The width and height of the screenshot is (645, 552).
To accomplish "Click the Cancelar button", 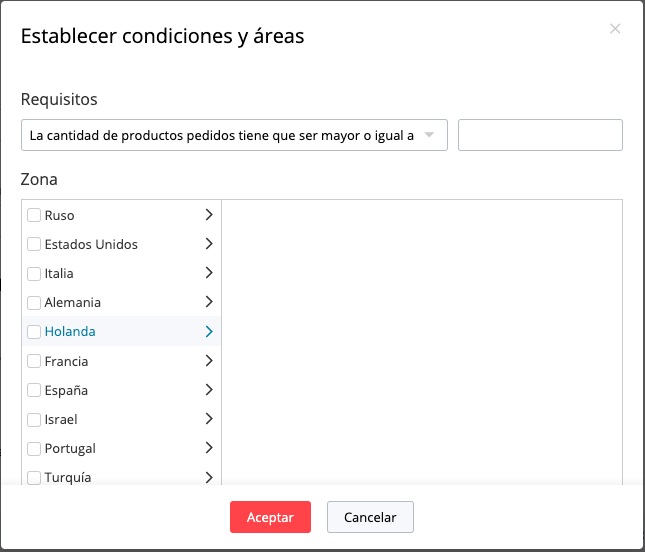I will [370, 517].
